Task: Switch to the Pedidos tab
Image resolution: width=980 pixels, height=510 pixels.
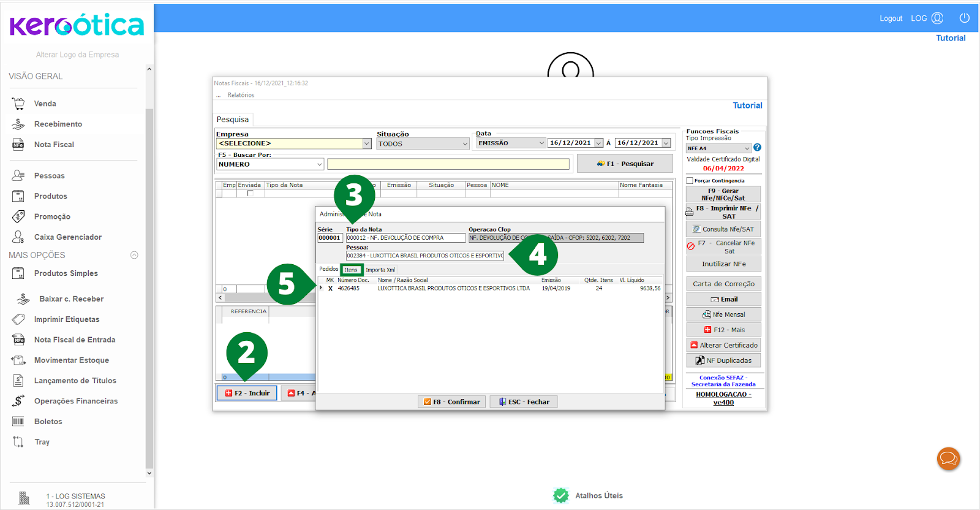Action: click(329, 269)
